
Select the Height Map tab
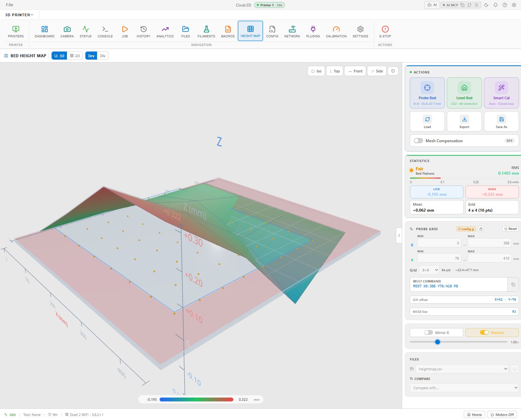click(x=250, y=31)
